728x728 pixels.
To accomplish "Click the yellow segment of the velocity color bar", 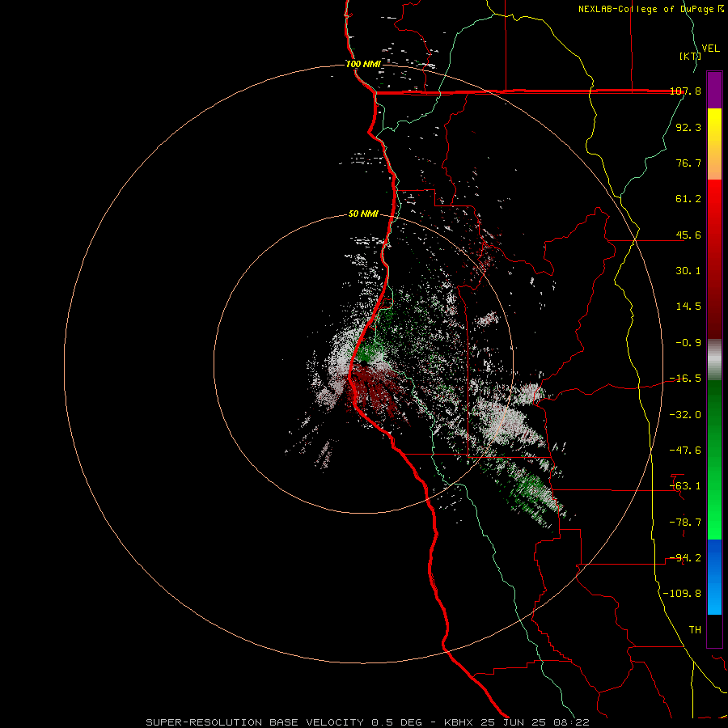I will click(714, 125).
